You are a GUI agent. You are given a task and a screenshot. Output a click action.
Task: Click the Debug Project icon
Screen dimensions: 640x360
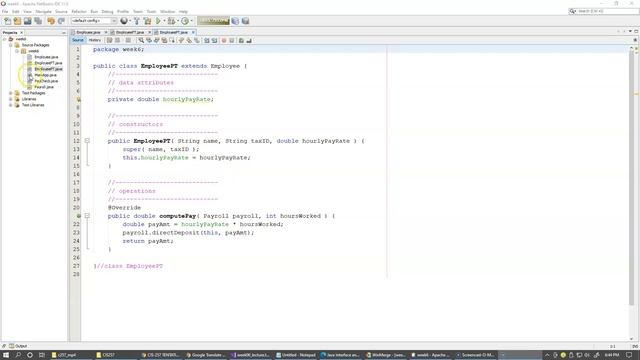click(x=171, y=21)
